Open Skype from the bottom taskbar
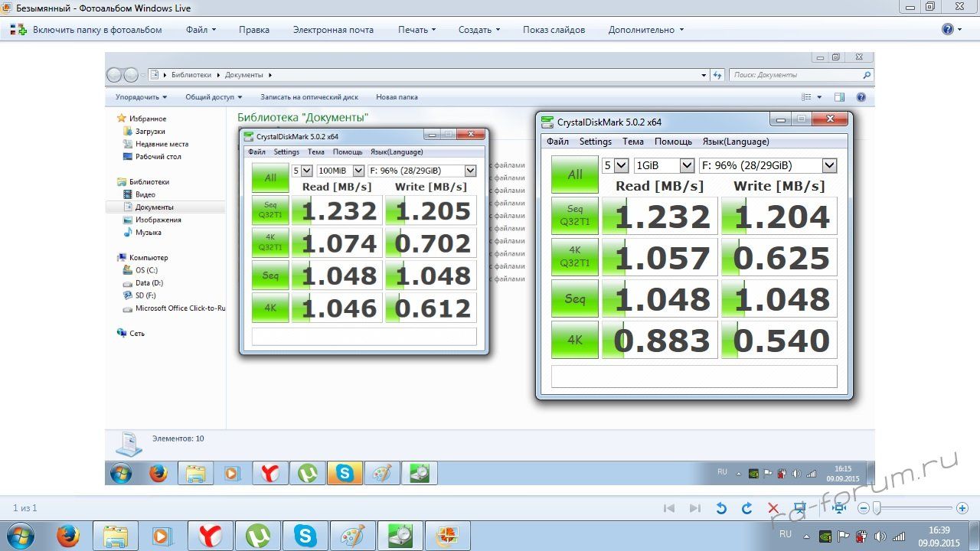The height and width of the screenshot is (551, 980). click(305, 536)
